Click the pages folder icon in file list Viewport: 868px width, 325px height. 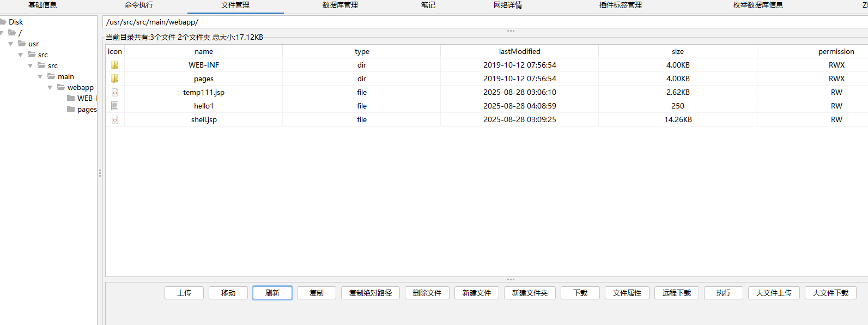click(x=115, y=79)
